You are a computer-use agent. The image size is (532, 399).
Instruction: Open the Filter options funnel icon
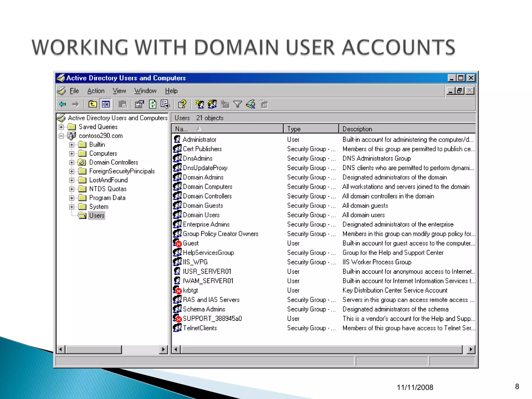click(x=237, y=104)
